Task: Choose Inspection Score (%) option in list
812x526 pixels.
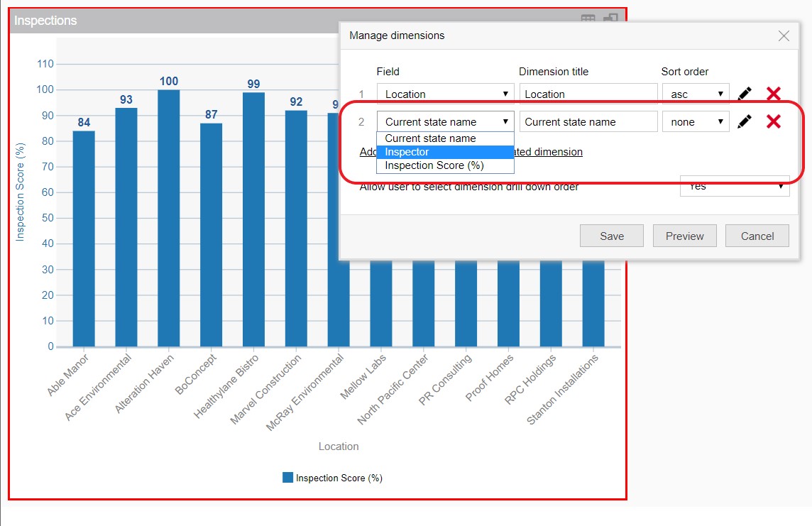Action: 445,165
